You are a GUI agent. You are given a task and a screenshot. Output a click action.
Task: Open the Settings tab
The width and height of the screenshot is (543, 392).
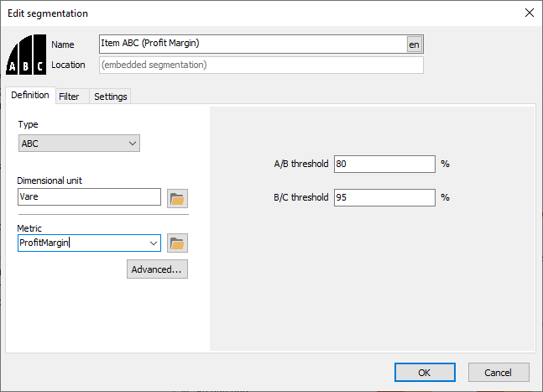(x=111, y=97)
